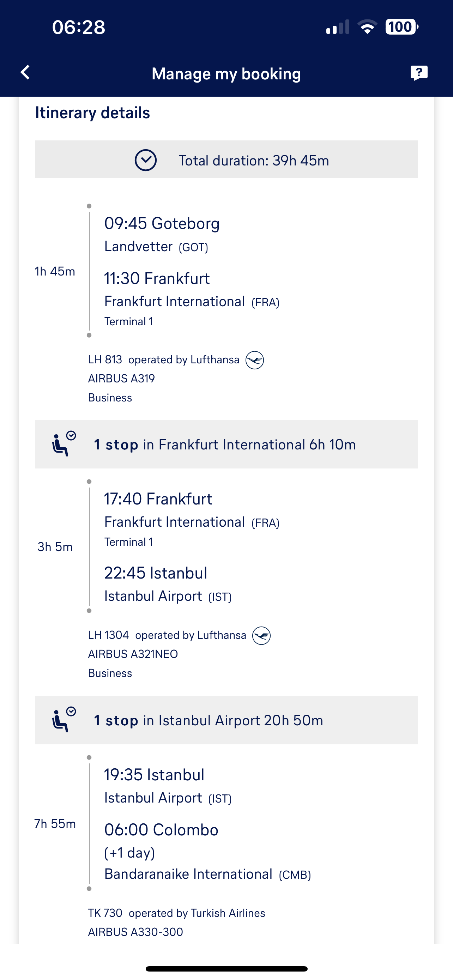Tap the Lufthansa crane logo for LH 1304
This screenshot has height=980, width=453.
[x=261, y=635]
